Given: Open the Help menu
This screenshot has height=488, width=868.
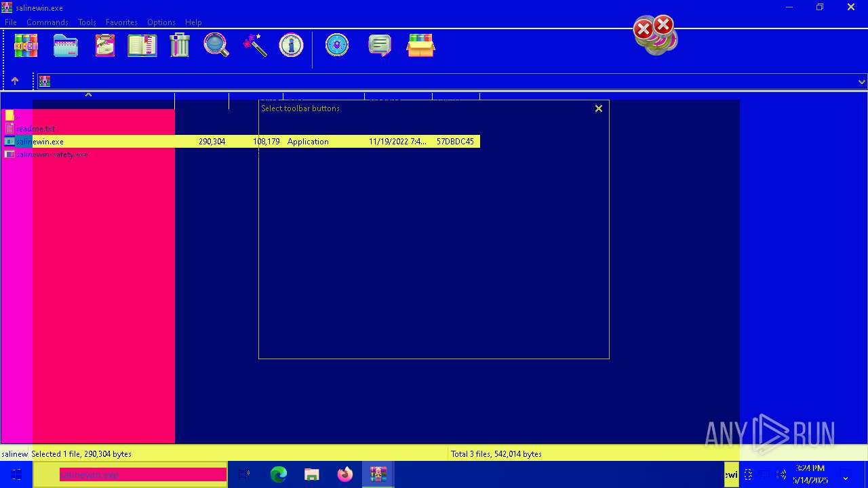Looking at the screenshot, I should [x=193, y=22].
